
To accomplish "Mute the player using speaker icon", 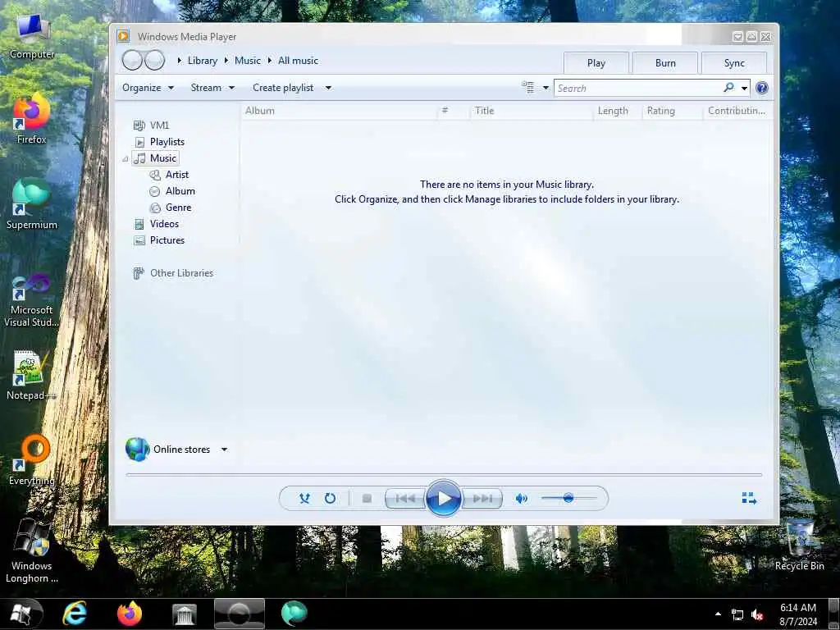I will pyautogui.click(x=521, y=499).
